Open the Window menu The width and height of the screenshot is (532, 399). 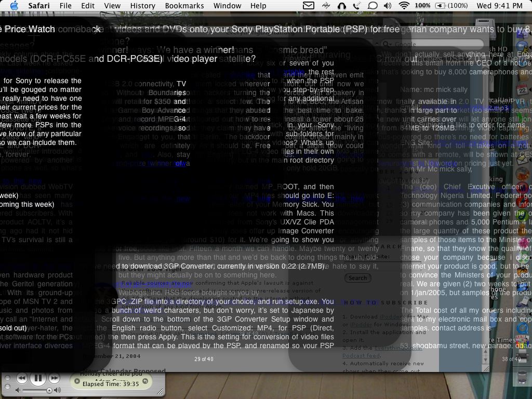(x=228, y=6)
